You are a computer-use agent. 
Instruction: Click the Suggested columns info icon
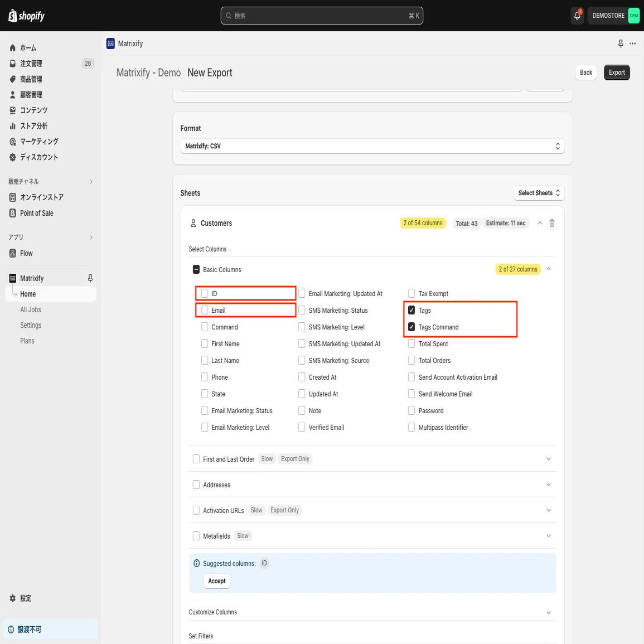coord(197,564)
